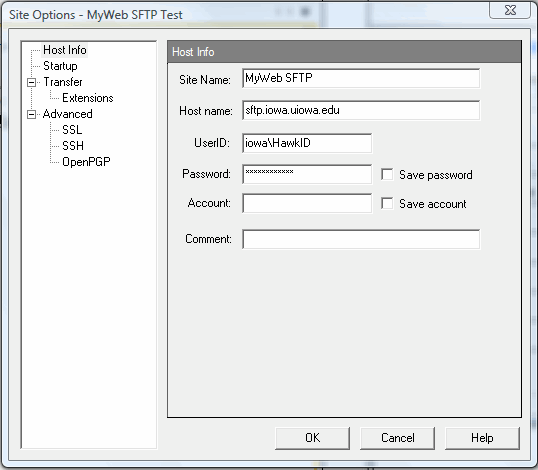Click the Host name input field
Screen dimensions: 538x470
361,110
